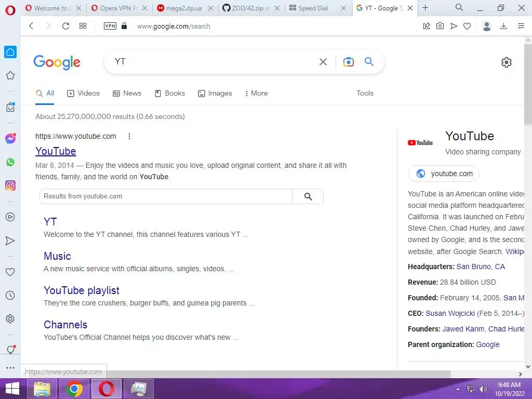
Task: Switch to the News results tab
Action: pos(127,94)
